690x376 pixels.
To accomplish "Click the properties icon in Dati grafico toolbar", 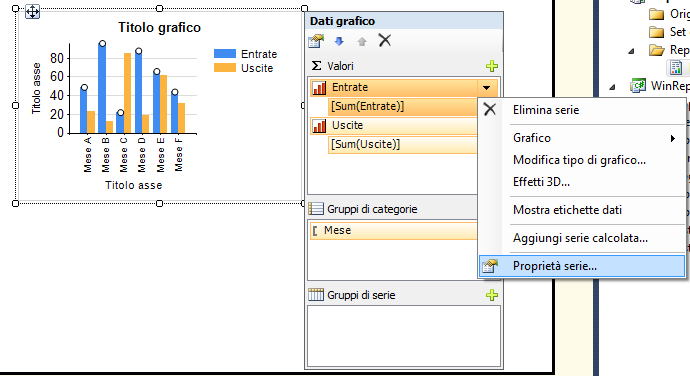I will [x=316, y=41].
